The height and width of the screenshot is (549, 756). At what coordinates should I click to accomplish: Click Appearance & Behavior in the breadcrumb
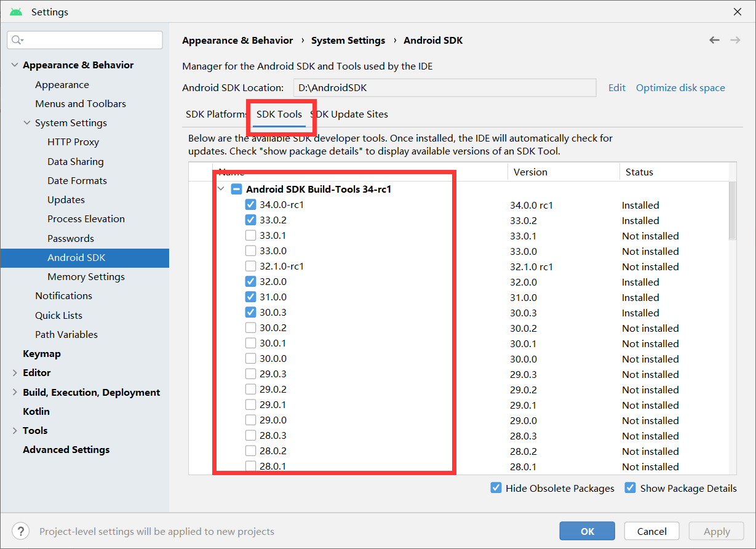[x=237, y=41]
